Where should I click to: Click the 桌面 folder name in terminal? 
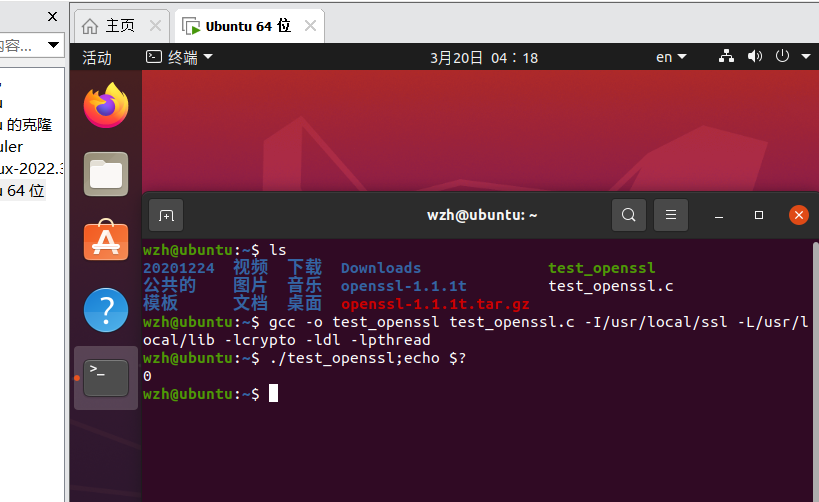(305, 303)
